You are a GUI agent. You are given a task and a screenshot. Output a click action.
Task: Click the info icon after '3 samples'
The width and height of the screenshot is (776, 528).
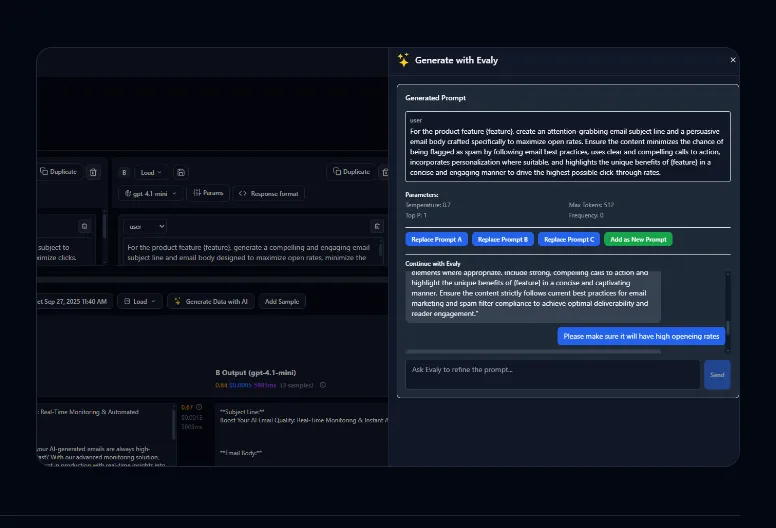tap(322, 384)
